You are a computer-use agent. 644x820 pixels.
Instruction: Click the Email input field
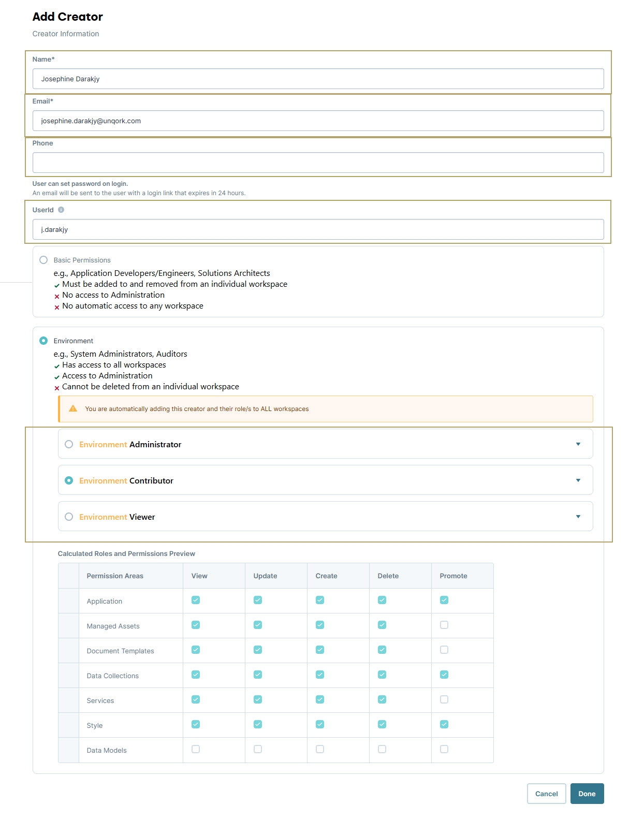tap(318, 121)
